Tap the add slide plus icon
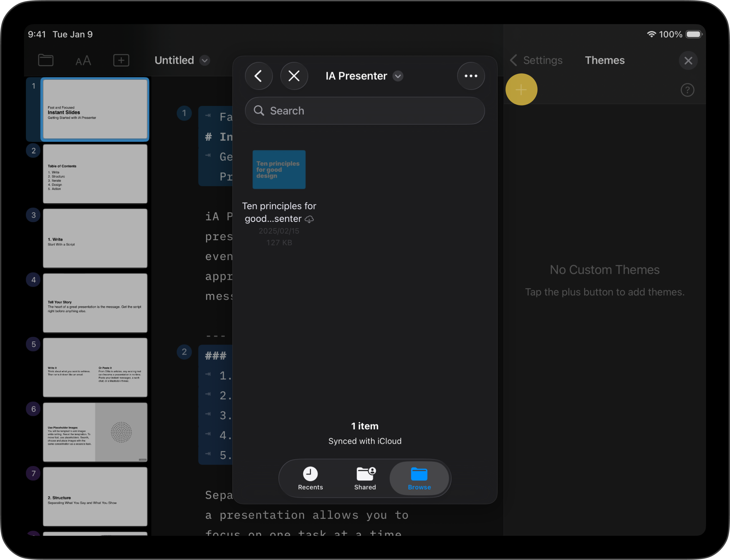 (x=121, y=60)
